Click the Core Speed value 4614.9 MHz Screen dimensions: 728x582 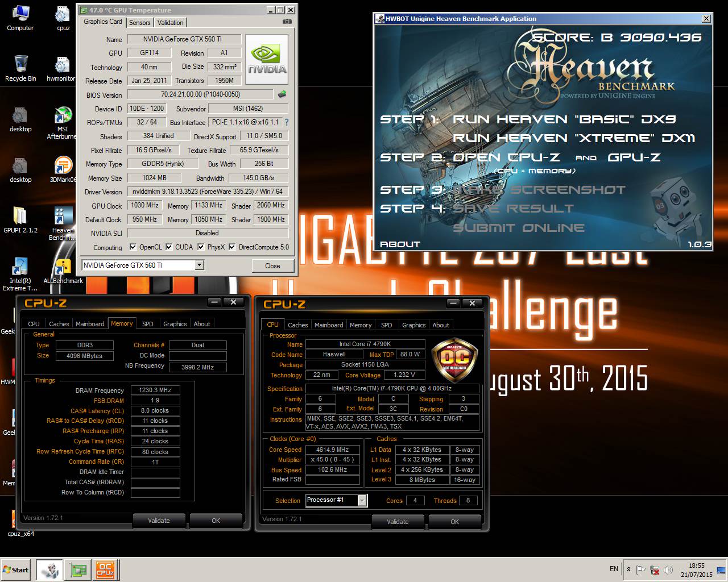coord(333,449)
